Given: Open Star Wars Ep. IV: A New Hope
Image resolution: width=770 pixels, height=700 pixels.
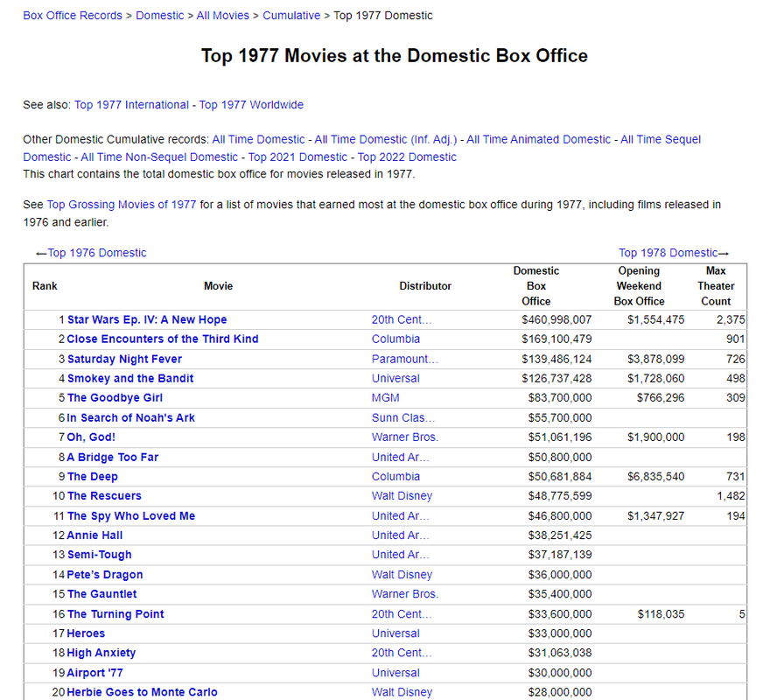Looking at the screenshot, I should pyautogui.click(x=147, y=319).
